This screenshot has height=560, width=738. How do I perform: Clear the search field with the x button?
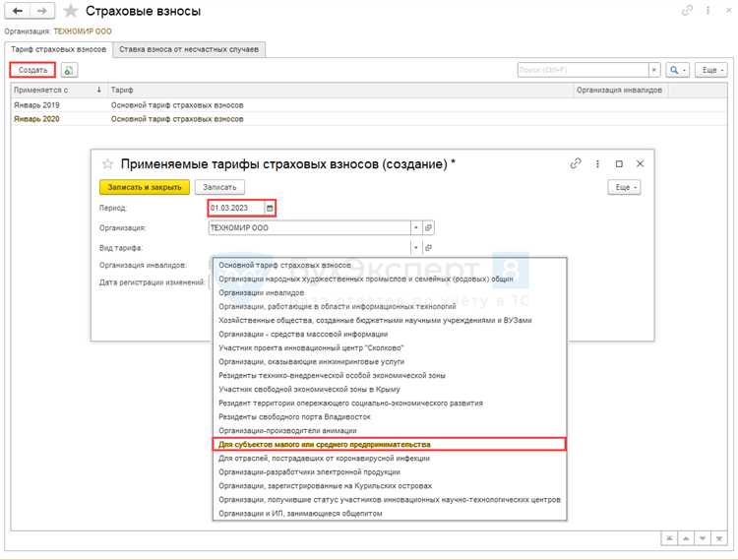[654, 70]
